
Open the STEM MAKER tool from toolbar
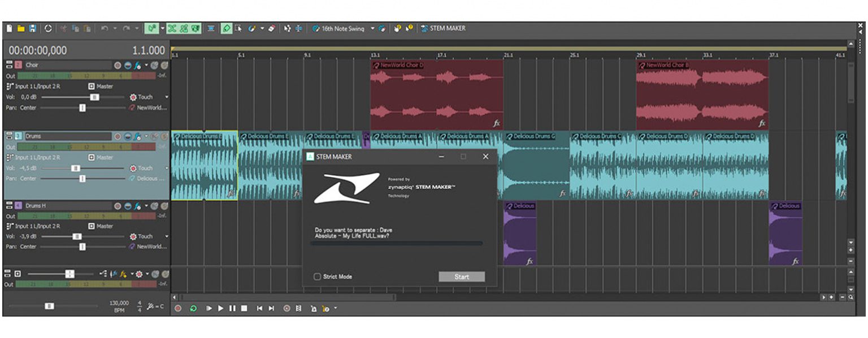444,28
